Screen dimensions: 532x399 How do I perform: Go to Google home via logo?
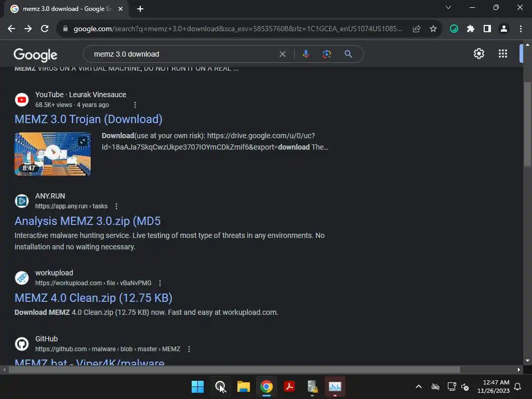(35, 55)
